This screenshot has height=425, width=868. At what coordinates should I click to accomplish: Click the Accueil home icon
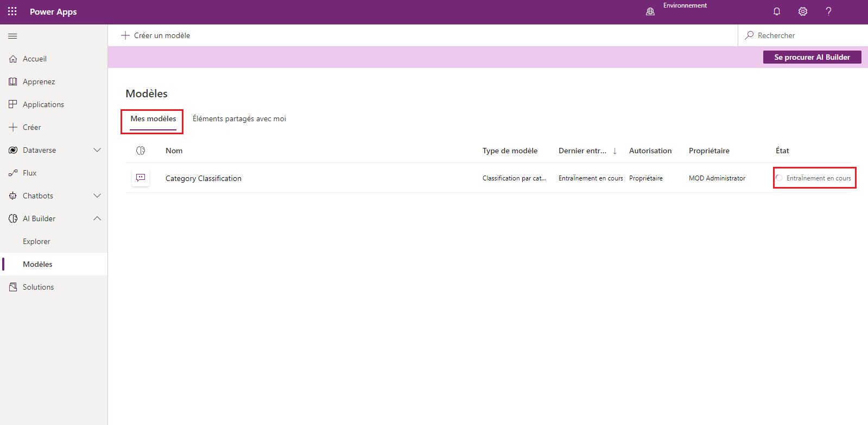(13, 59)
